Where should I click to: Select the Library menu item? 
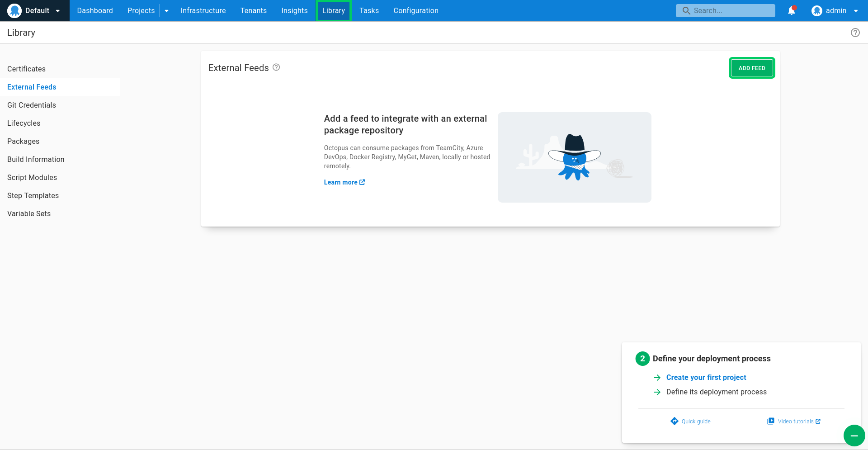tap(334, 10)
